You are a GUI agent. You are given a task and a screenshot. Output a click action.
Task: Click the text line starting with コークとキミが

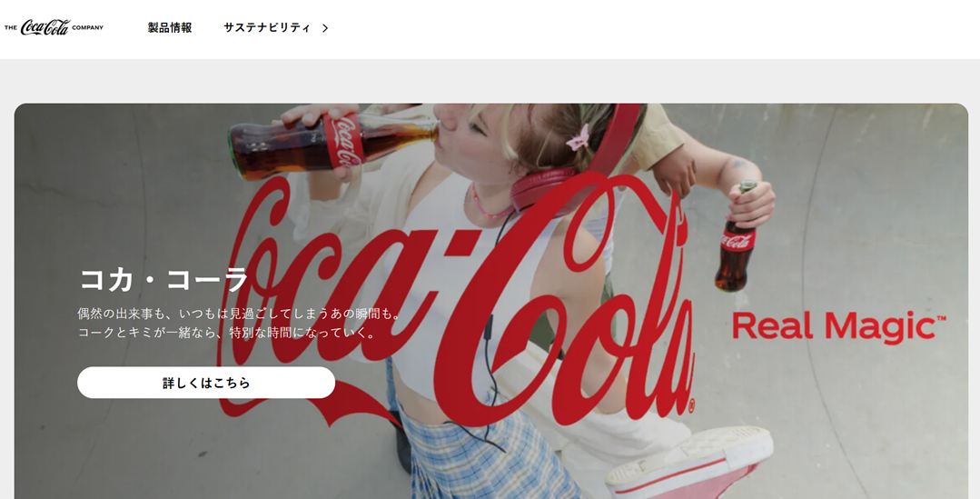point(227,333)
